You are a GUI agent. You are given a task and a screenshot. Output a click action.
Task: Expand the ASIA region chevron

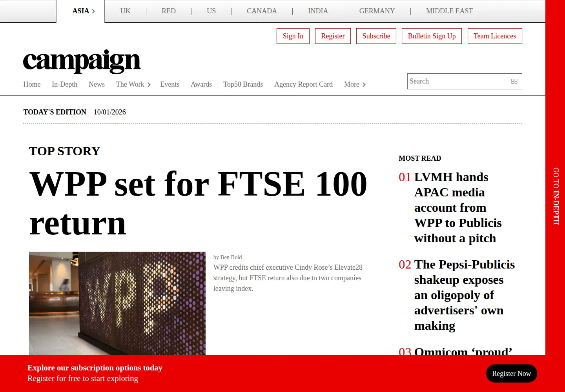93,11
